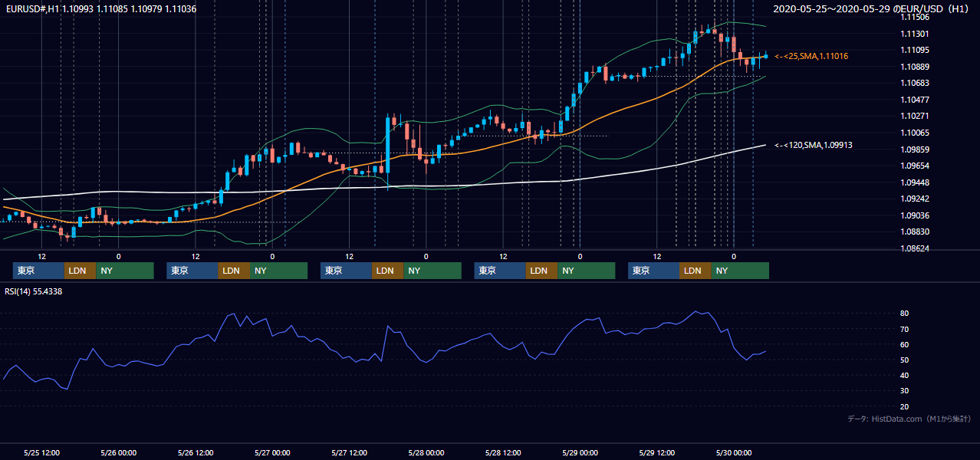Screen dimensions: 980x460
Task: Click the 5/28 00:00 date label
Action: (426, 452)
